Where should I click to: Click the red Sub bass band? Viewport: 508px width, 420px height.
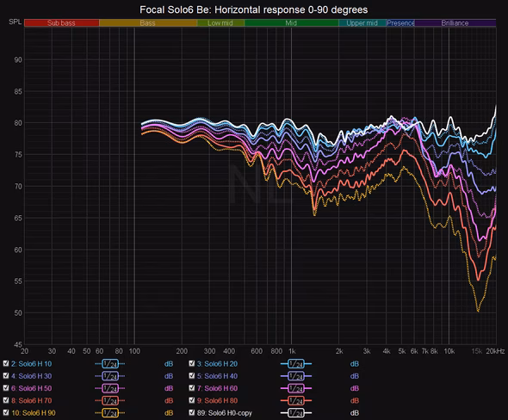pyautogui.click(x=61, y=23)
